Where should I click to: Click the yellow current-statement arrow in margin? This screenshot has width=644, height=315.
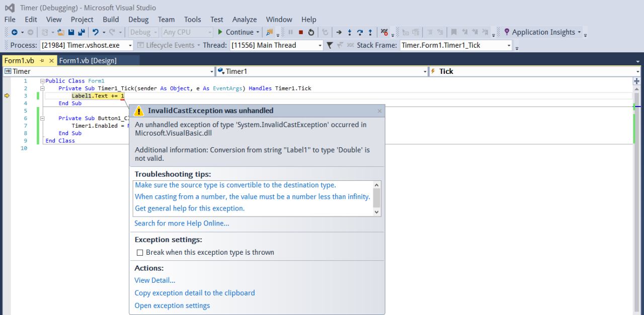(7, 95)
